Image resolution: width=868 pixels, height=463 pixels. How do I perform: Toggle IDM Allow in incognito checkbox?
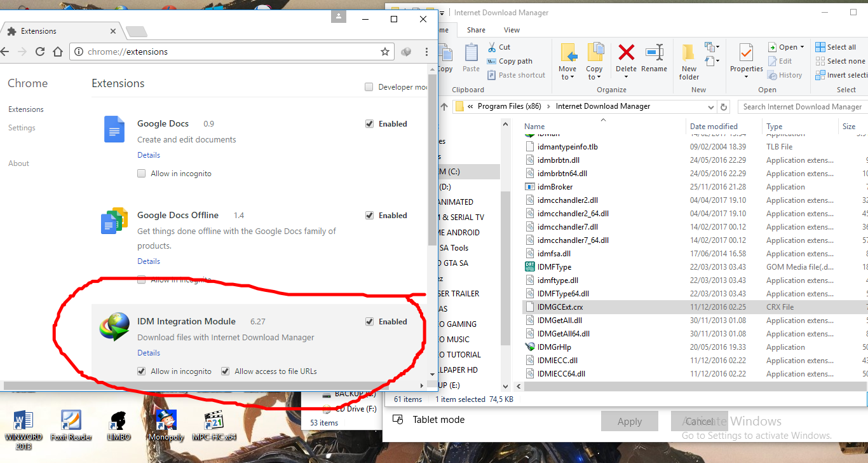click(142, 371)
